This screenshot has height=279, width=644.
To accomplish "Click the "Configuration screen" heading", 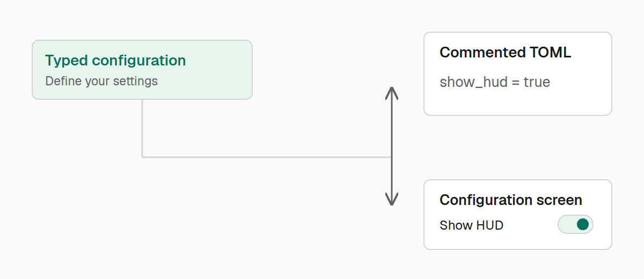I will [x=511, y=200].
